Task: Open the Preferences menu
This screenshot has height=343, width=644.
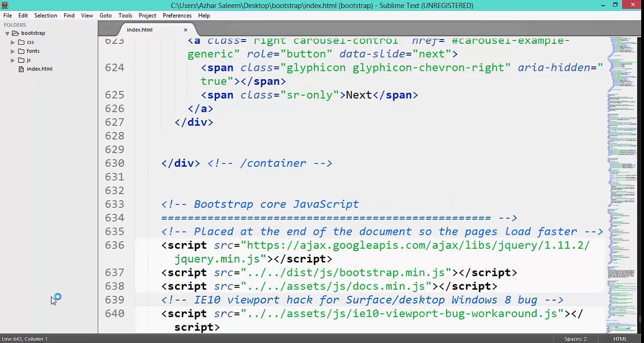Action: [177, 16]
